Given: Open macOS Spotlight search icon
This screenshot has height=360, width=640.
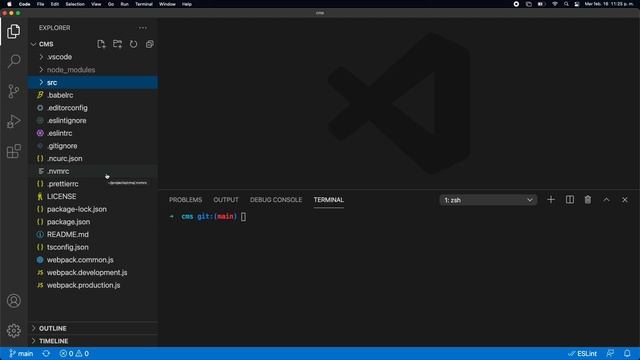Looking at the screenshot, I should [566, 4].
